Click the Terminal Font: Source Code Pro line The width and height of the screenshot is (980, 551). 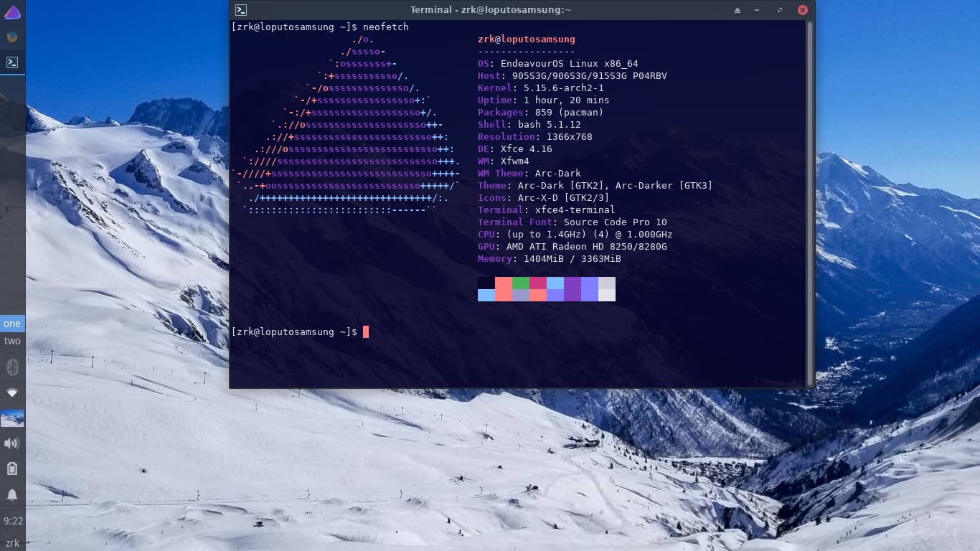(x=573, y=222)
